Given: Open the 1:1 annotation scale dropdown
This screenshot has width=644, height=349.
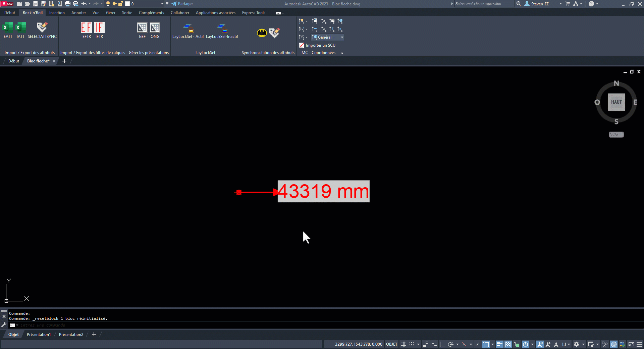Looking at the screenshot, I should coord(566,344).
